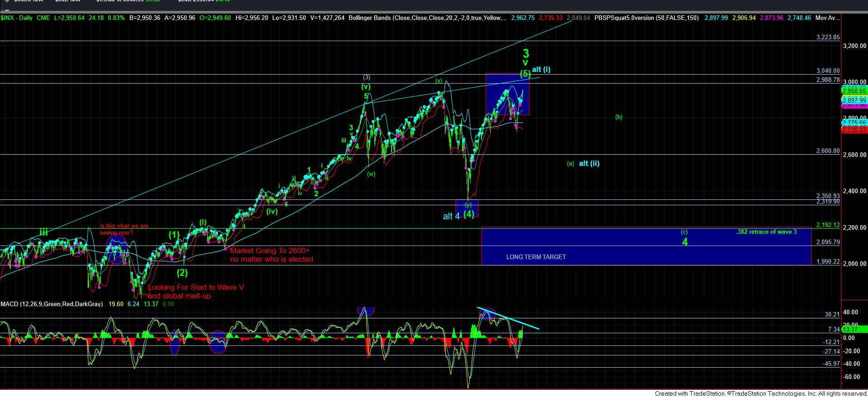Select the Market Going To 2600+ annotation
Viewport: 868px width, 397px height.
pos(271,255)
